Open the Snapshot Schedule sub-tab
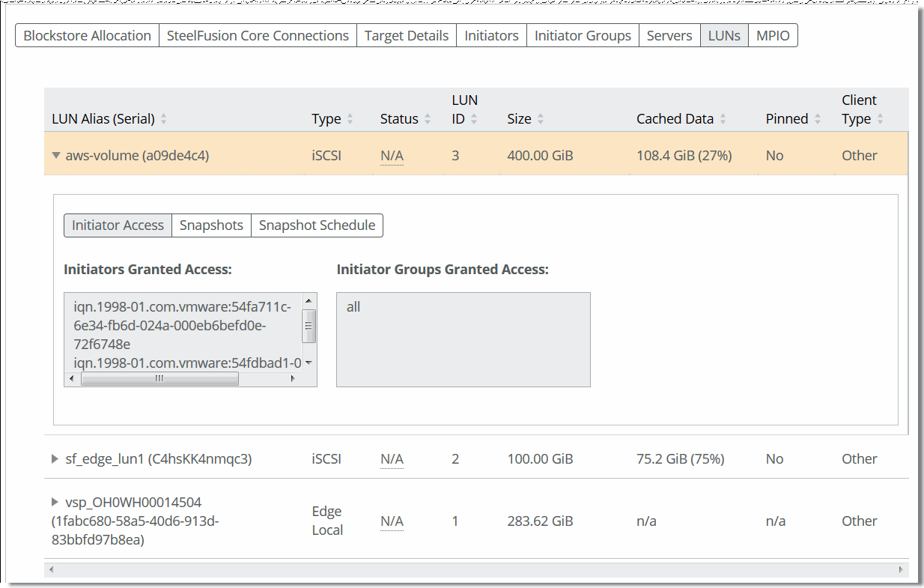Image resolution: width=924 pixels, height=588 pixels. tap(317, 225)
